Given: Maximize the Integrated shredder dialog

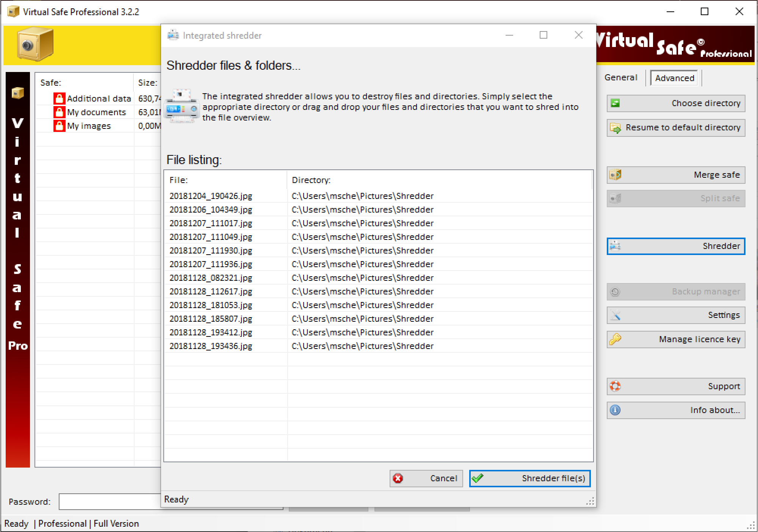Looking at the screenshot, I should point(543,35).
